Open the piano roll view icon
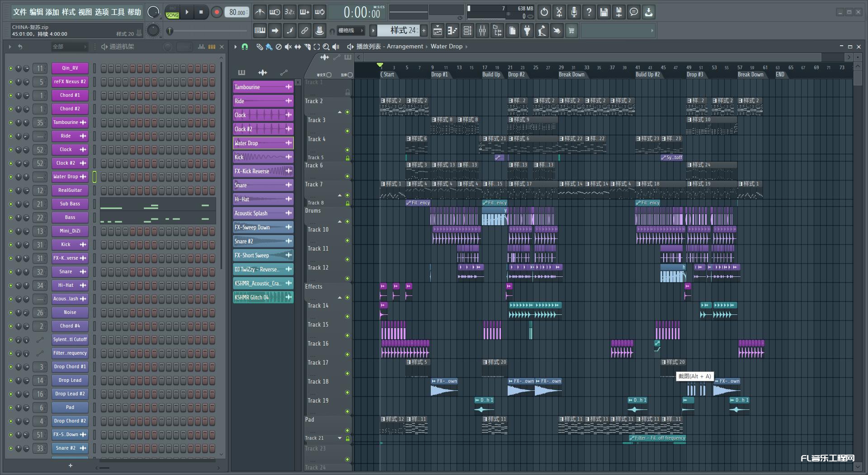Image resolution: width=868 pixels, height=475 pixels. pyautogui.click(x=453, y=31)
